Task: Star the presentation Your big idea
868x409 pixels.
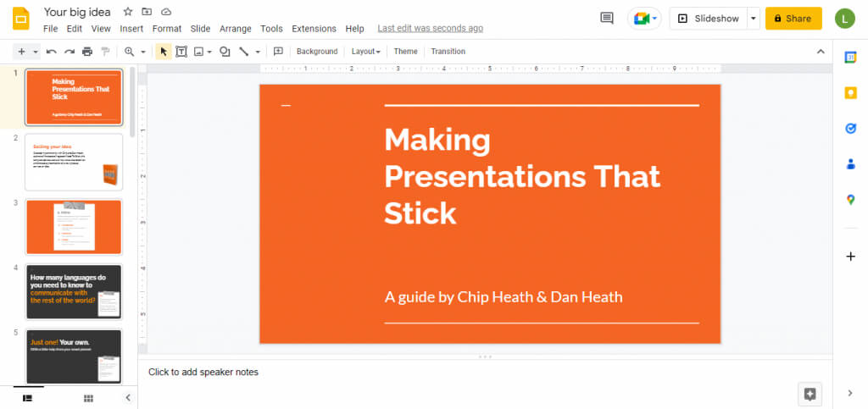Action: click(x=128, y=12)
